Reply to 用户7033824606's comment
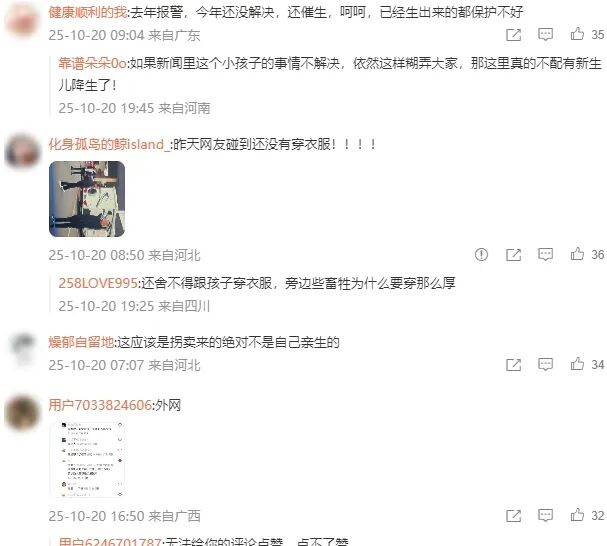Viewport: 607px width, 546px height. (x=545, y=516)
